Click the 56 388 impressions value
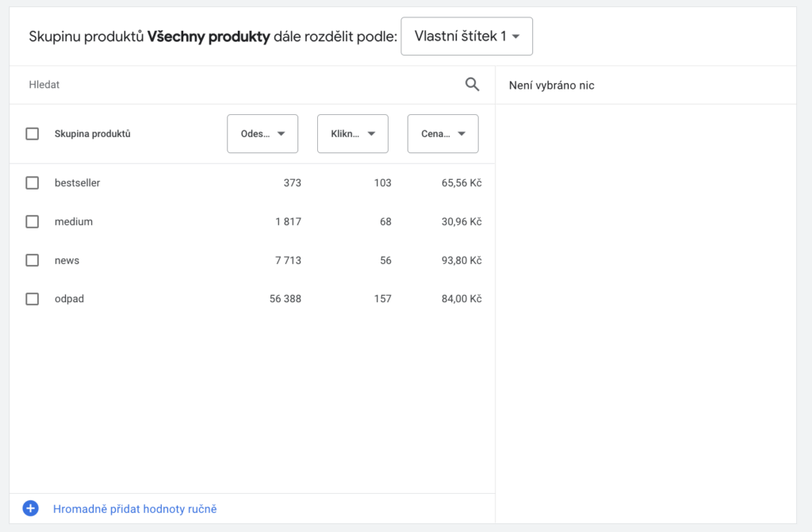The width and height of the screenshot is (812, 532). pos(285,299)
